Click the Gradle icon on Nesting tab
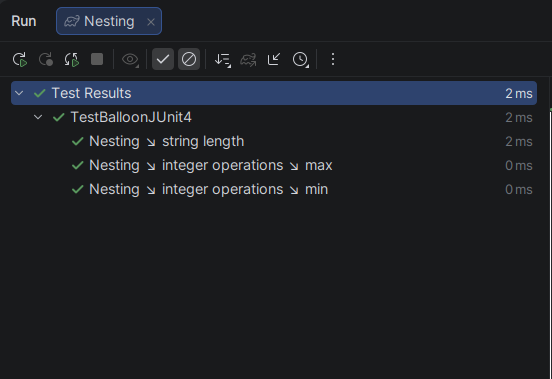This screenshot has width=552, height=379. 71,21
